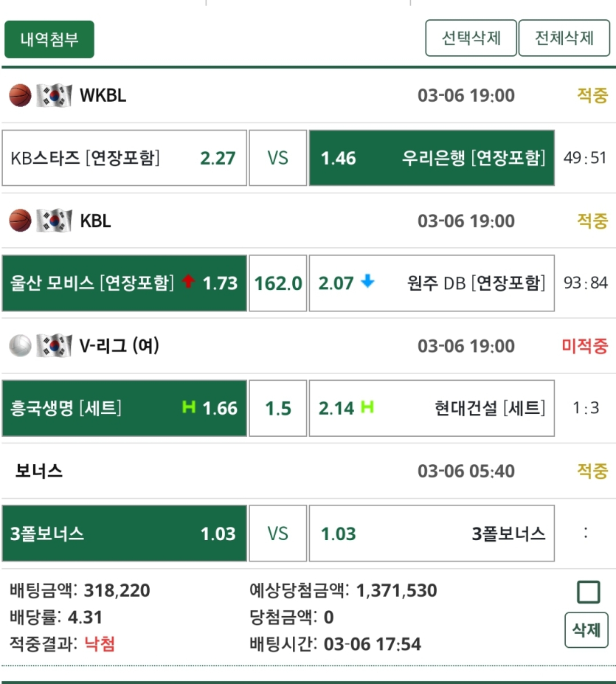Select KB스타즈 odds cell showing 2.27
The height and width of the screenshot is (684, 616).
125,157
